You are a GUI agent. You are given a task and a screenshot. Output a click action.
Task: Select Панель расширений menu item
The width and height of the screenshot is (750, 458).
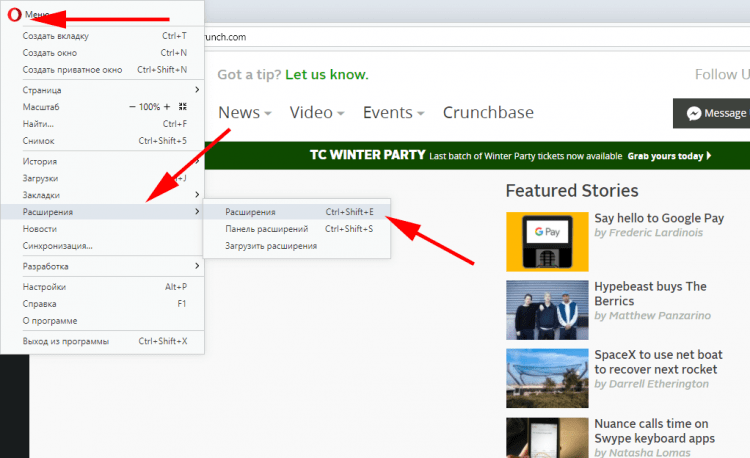[x=266, y=229]
